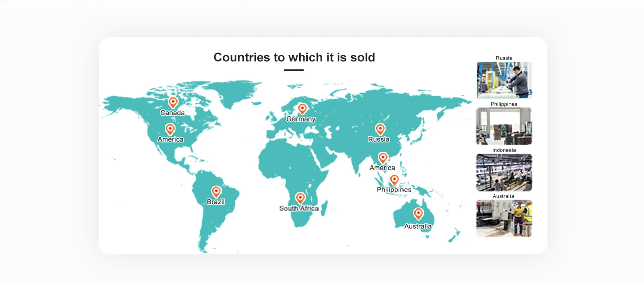Image resolution: width=644 pixels, height=287 pixels.
Task: Click the Canada map pin
Action: point(173,102)
